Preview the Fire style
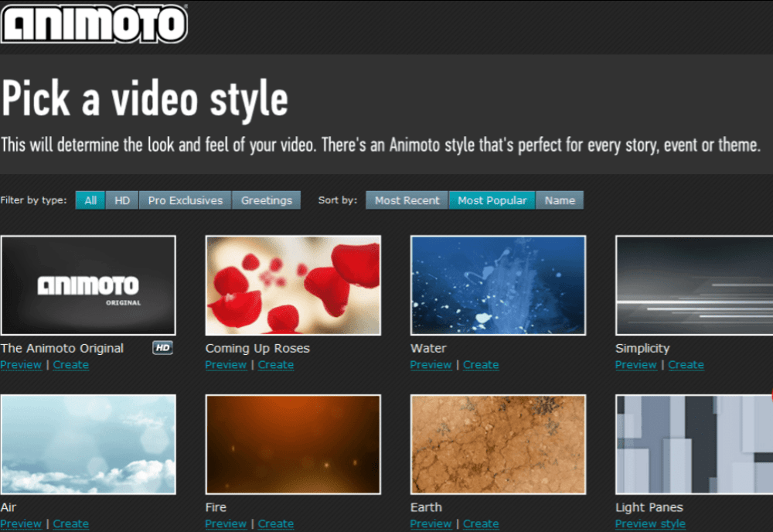773x532 pixels. (x=226, y=523)
